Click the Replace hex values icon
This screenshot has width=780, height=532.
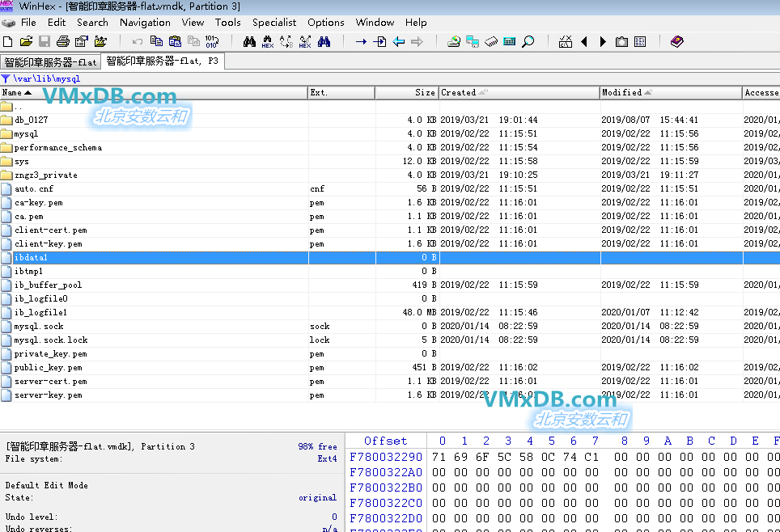click(305, 42)
